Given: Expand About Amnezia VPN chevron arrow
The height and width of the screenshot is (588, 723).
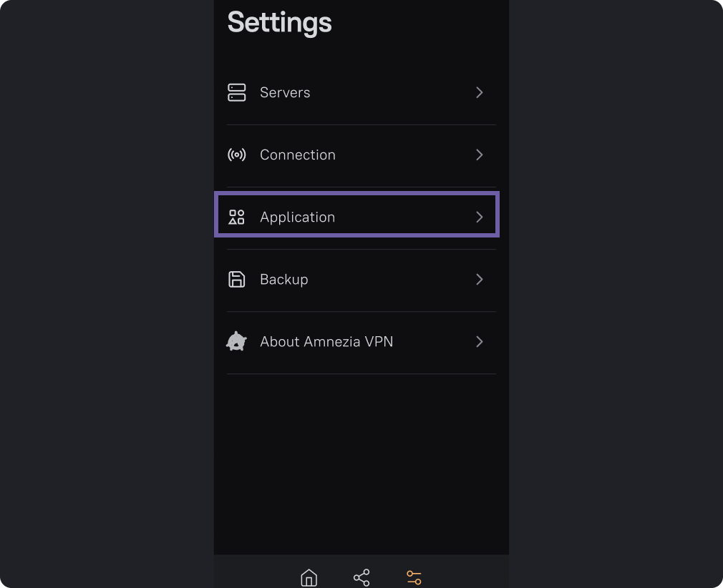Looking at the screenshot, I should click(480, 341).
